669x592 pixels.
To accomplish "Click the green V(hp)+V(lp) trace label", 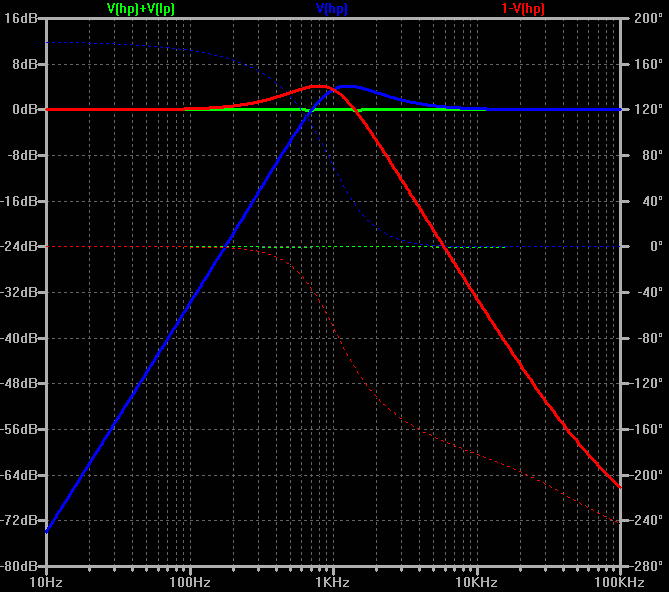I will coord(141,9).
